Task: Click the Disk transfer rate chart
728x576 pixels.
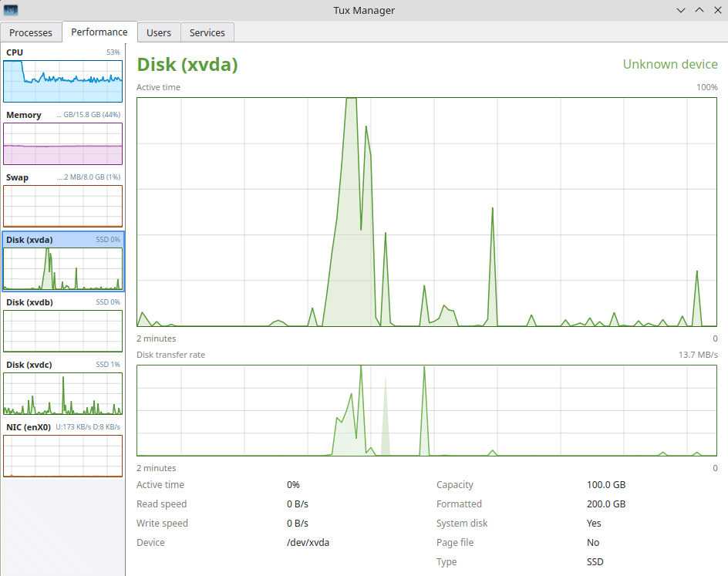Action: pos(426,410)
